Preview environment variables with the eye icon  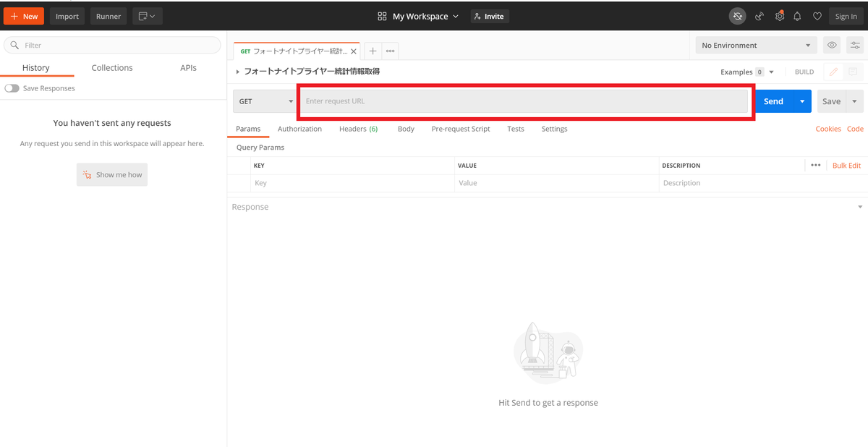coord(831,45)
